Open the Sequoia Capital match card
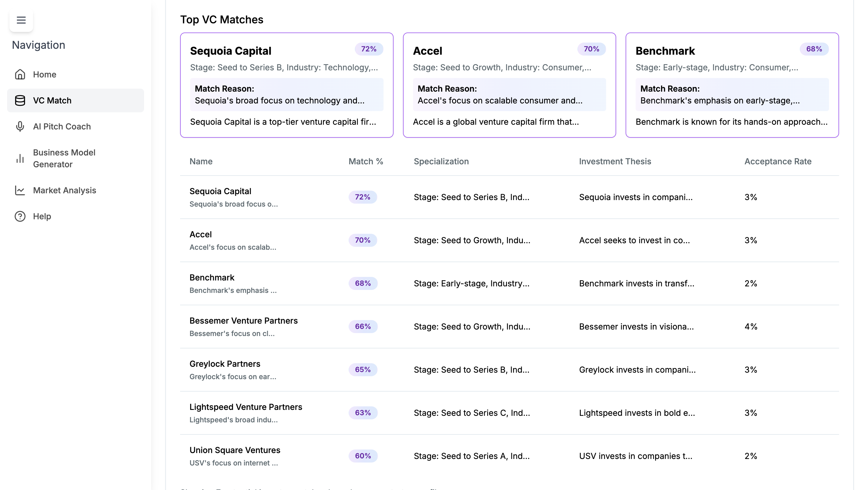The height and width of the screenshot is (490, 868). click(286, 85)
